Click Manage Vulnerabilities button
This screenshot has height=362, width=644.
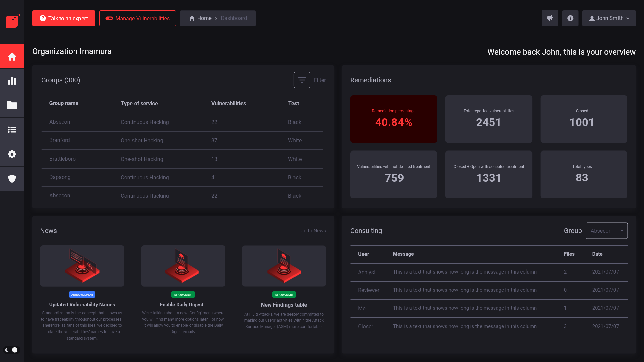click(138, 18)
